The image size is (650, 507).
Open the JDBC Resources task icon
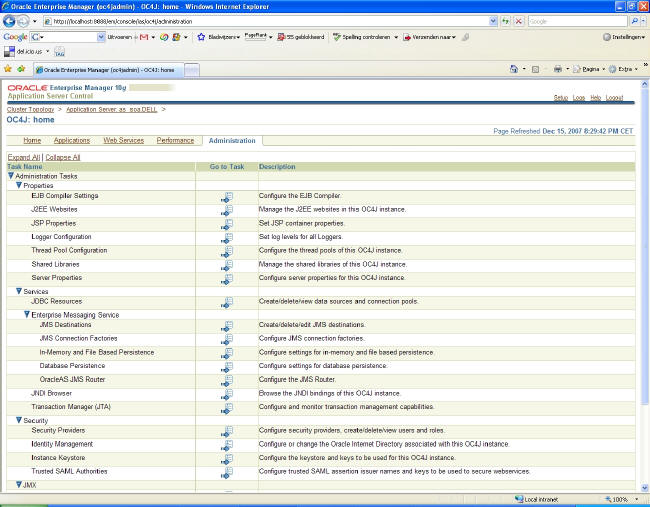(227, 302)
